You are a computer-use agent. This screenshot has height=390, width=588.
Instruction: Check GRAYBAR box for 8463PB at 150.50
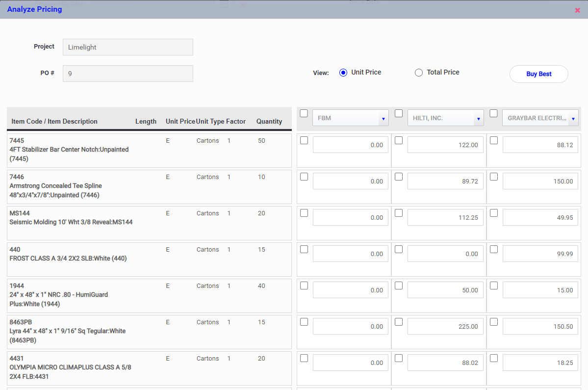click(x=494, y=322)
